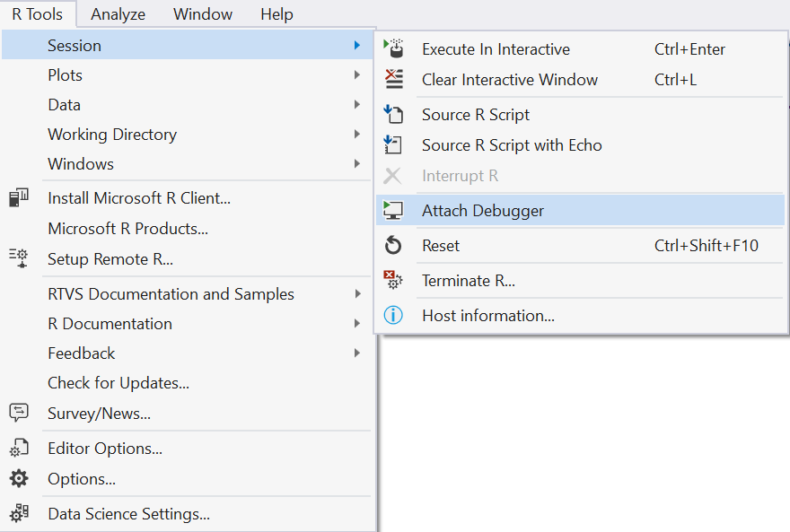Click the Data Science Settings icon
Image resolution: width=790 pixels, height=532 pixels.
click(19, 513)
